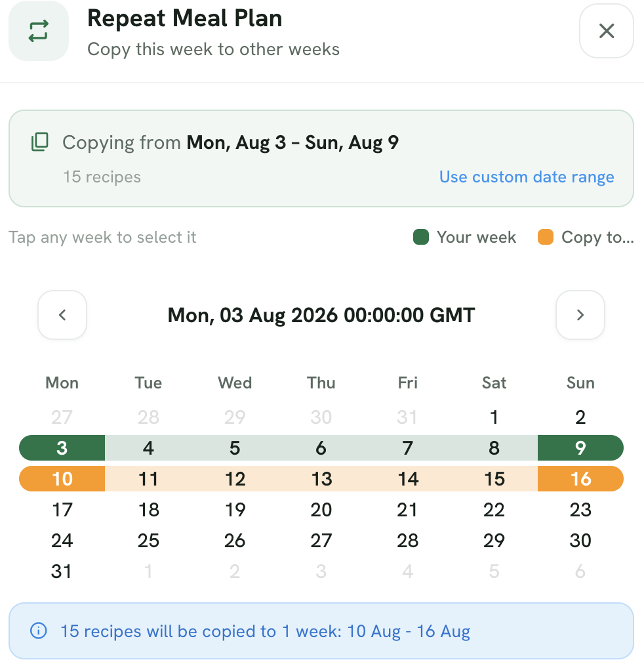The height and width of the screenshot is (664, 644).
Task: Click day 9 ending the green week
Action: [580, 447]
